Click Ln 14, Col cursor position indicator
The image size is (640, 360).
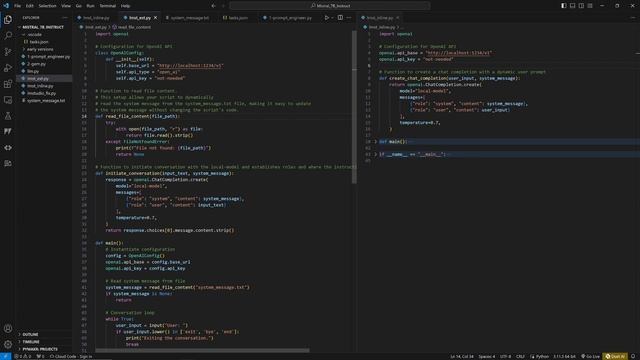461,356
